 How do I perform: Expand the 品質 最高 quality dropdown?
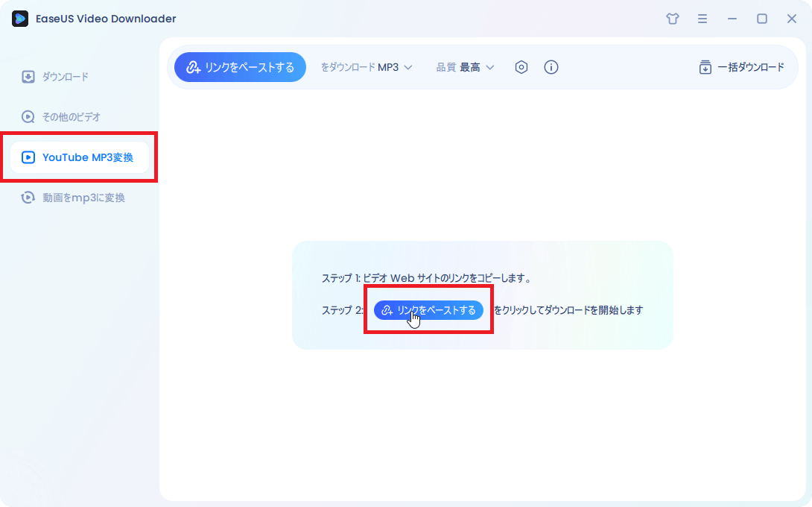(465, 67)
